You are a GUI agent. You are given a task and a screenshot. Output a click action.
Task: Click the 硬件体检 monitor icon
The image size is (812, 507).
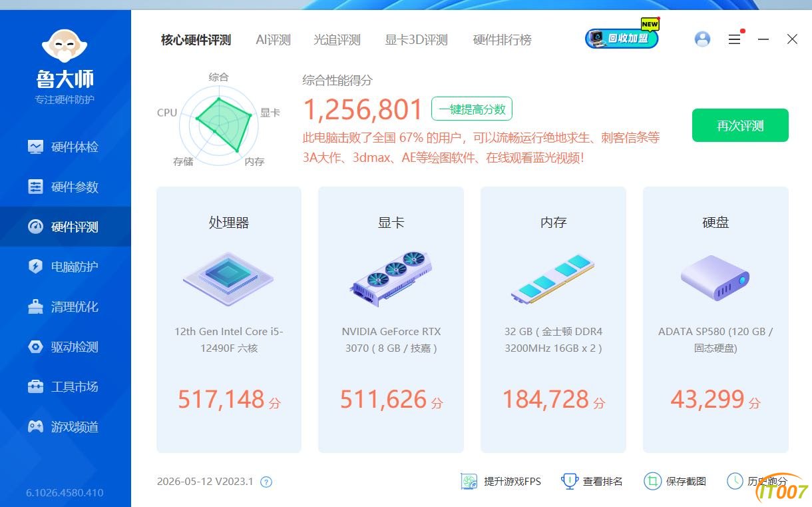pyautogui.click(x=35, y=147)
